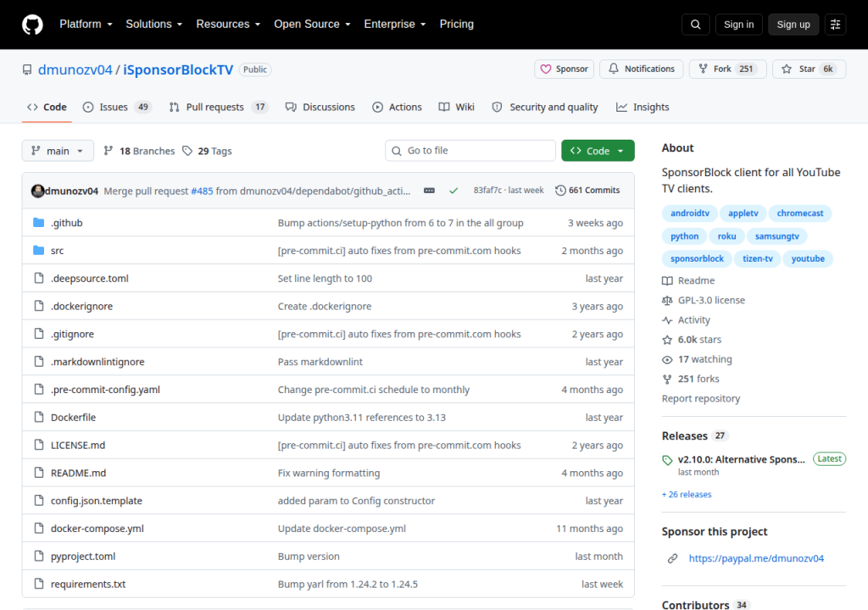
Task: Click the Notifications bell button
Action: tap(642, 69)
